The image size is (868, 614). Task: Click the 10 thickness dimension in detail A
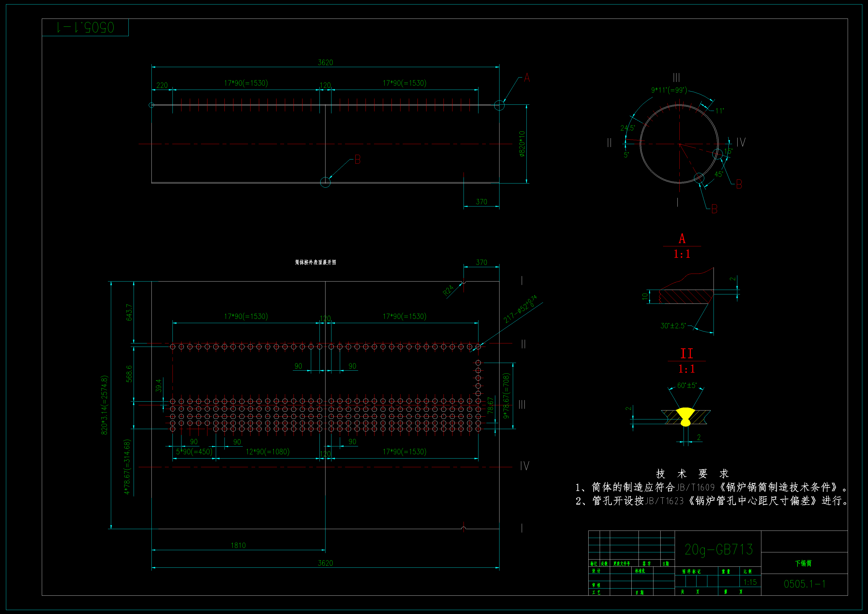(645, 297)
